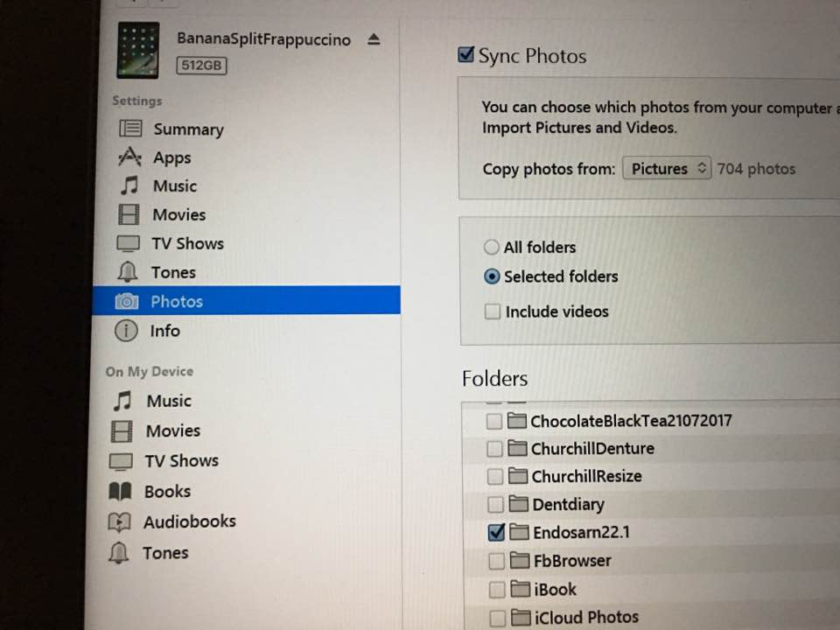The image size is (840, 630).
Task: Uncheck the Sync Photos checkbox
Action: [x=465, y=54]
